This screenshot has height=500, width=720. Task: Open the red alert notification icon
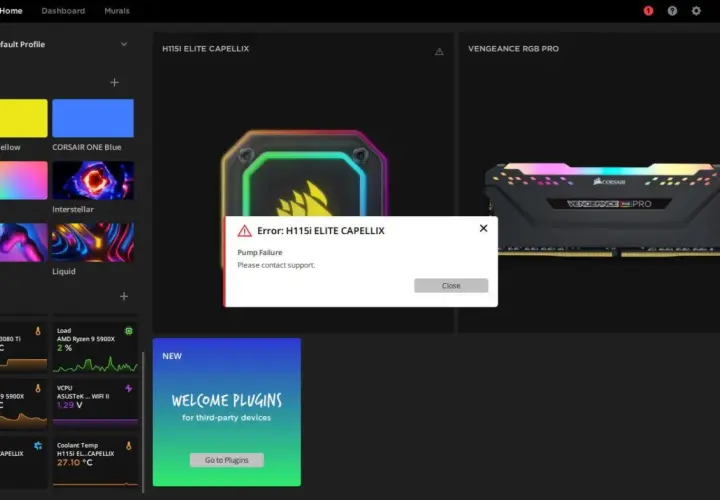pyautogui.click(x=648, y=11)
